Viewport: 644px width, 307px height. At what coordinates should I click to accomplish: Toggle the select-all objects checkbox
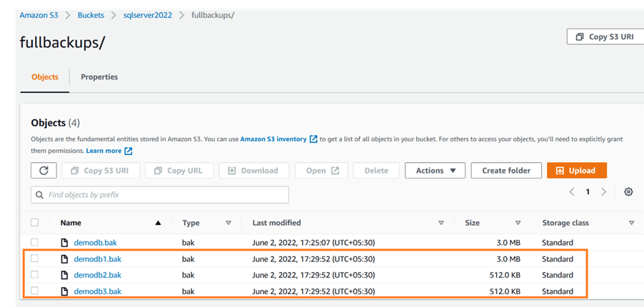(x=34, y=223)
